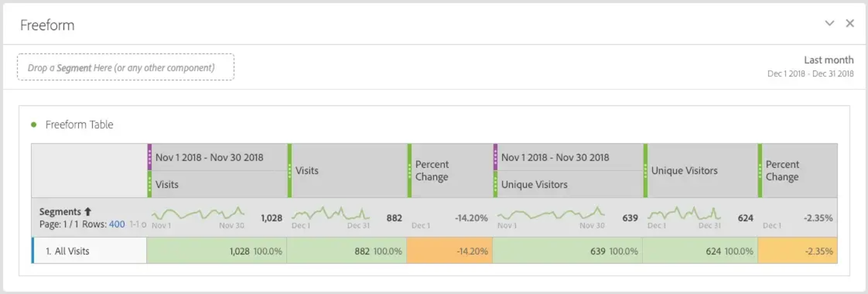
Task: Click the segment drop zone field
Action: pyautogui.click(x=126, y=67)
